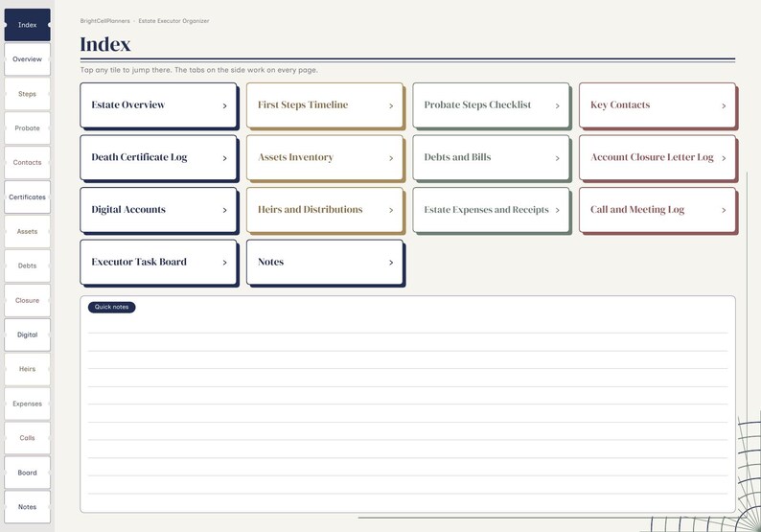Screen dimensions: 761x532
Task: Click the chevron arrow on Estate Overview
Action: pos(224,105)
